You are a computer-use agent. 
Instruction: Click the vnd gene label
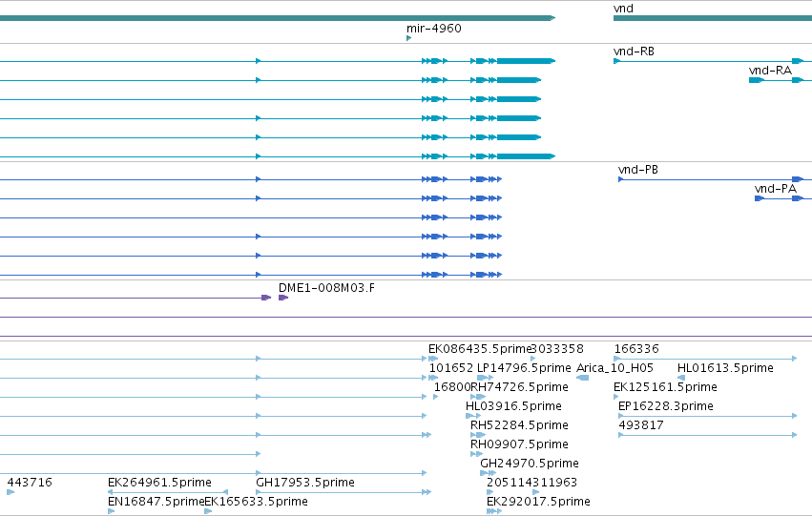(x=623, y=9)
